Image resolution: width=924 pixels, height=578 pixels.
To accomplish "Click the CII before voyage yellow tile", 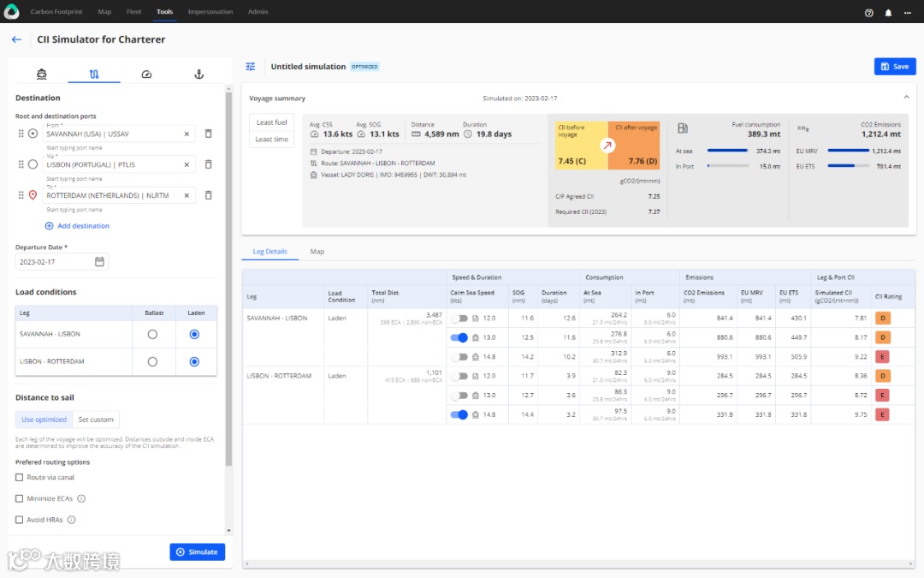I will (581, 145).
